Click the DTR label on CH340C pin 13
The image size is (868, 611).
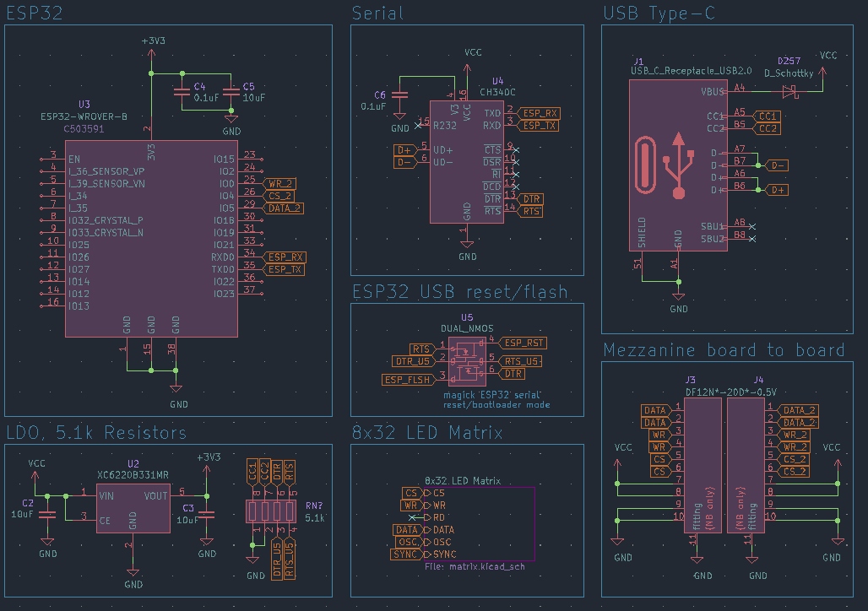pos(530,199)
